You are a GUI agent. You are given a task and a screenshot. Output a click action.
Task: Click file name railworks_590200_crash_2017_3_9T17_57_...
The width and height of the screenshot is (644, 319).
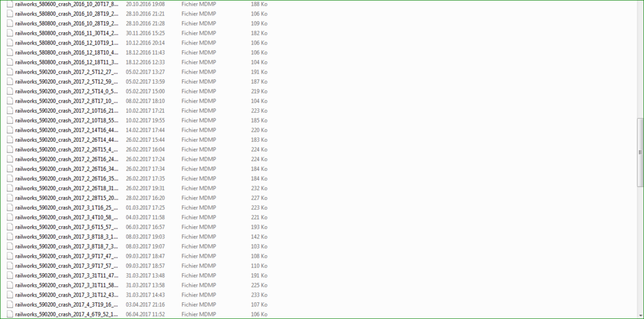click(x=66, y=266)
